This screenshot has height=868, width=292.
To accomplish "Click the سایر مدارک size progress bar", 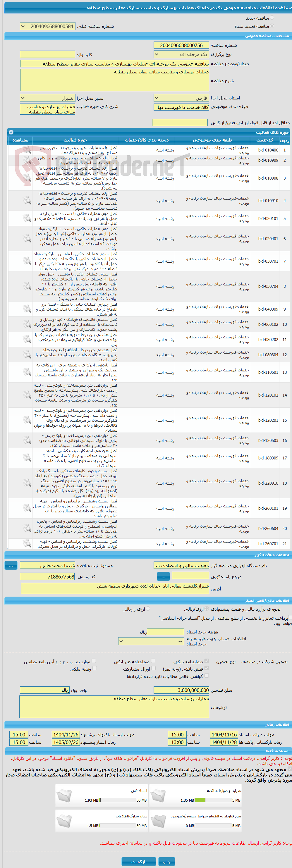I will coord(117,826).
